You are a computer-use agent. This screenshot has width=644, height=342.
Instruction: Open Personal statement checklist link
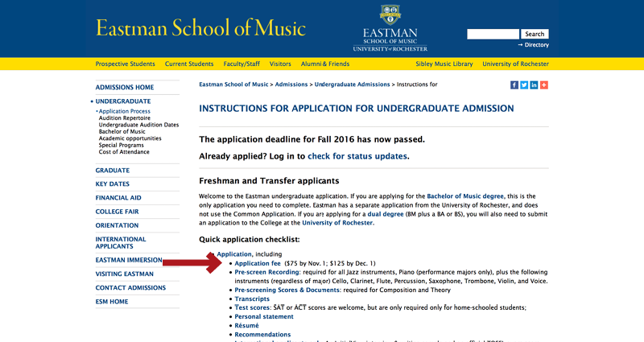[264, 317]
